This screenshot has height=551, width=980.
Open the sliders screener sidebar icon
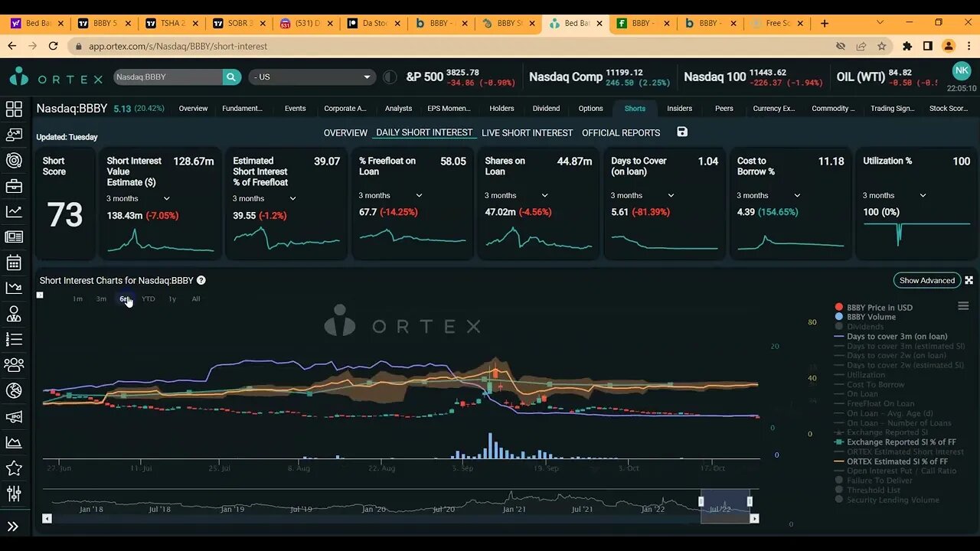pyautogui.click(x=14, y=494)
